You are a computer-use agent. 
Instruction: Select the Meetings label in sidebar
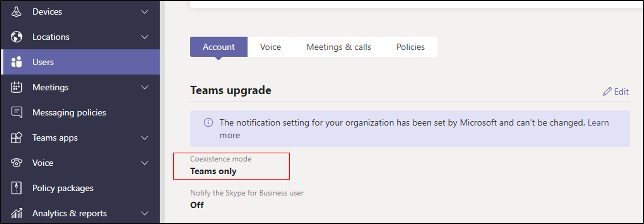click(x=51, y=87)
